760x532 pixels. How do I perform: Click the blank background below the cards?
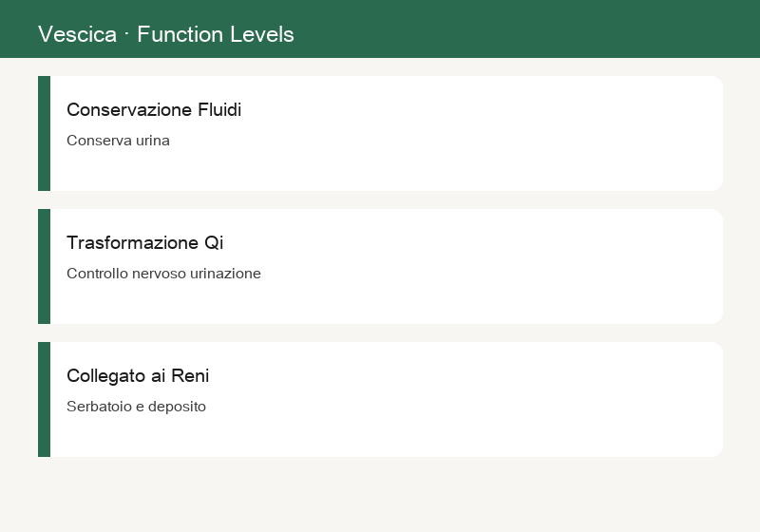pyautogui.click(x=380, y=494)
